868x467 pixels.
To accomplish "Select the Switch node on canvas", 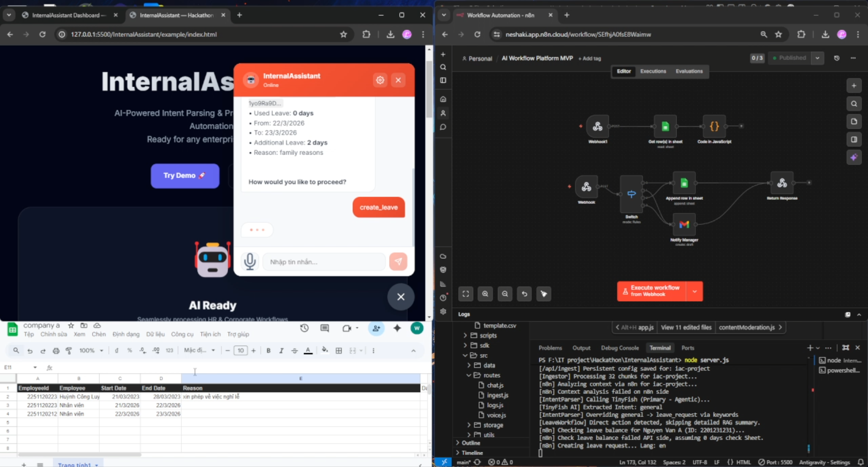I will 632,194.
